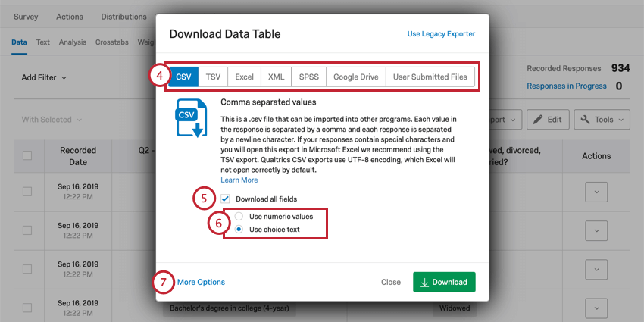Viewport: 644px width, 322px height.
Task: Open the Use Legacy Exporter link
Action: coord(441,33)
